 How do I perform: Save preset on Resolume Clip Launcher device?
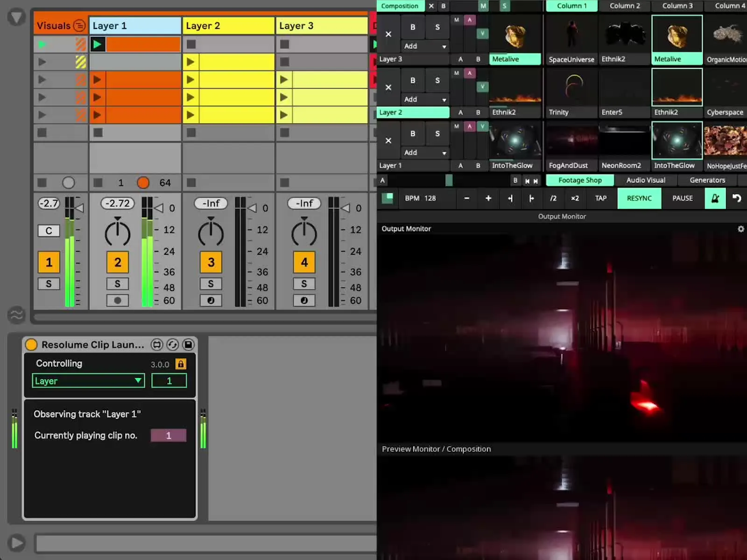188,345
